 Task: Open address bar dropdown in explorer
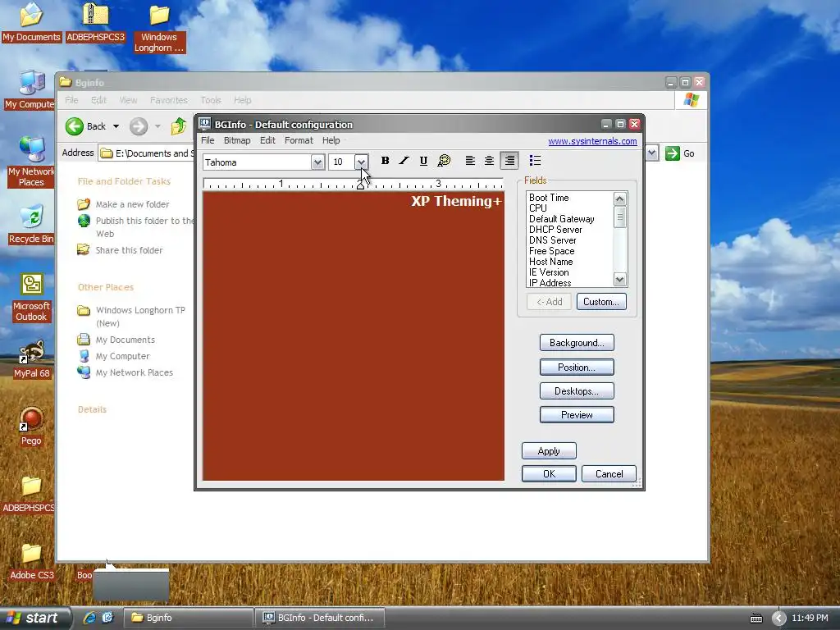(x=651, y=153)
